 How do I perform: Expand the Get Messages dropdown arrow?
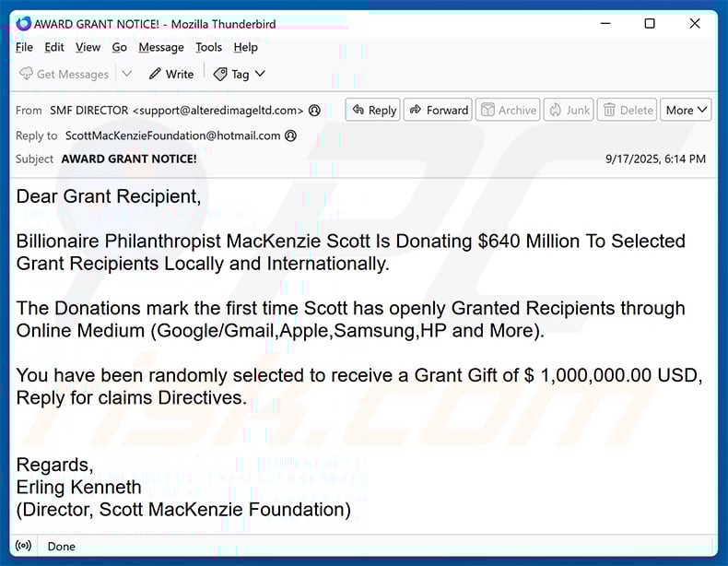coord(127,74)
